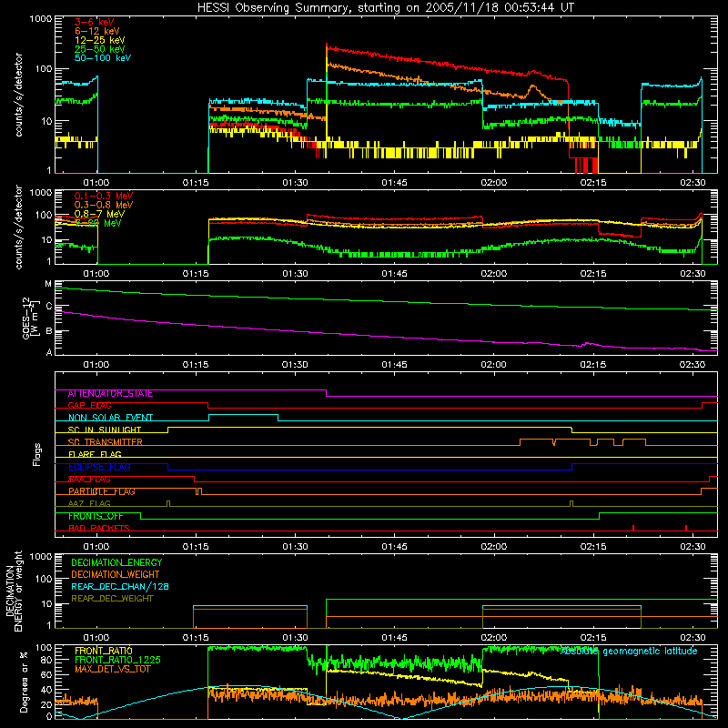
Task: Click the yellow FRONT_RATIO legend label
Action: pyautogui.click(x=104, y=651)
